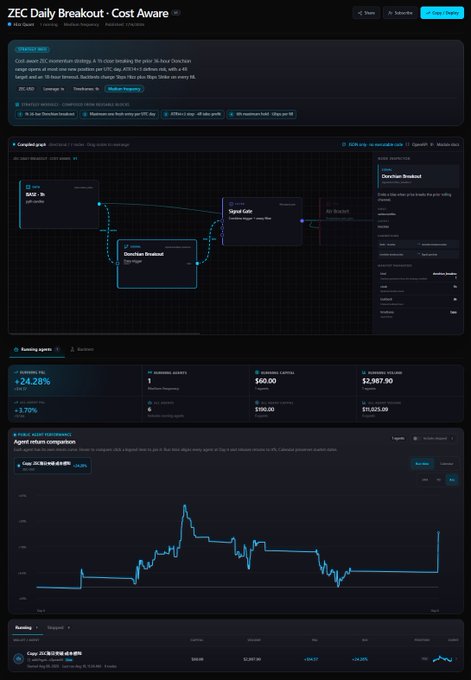Viewport: 471px width, 680px height.
Task: Select the Donchian breakout module chip
Action: click(x=46, y=114)
